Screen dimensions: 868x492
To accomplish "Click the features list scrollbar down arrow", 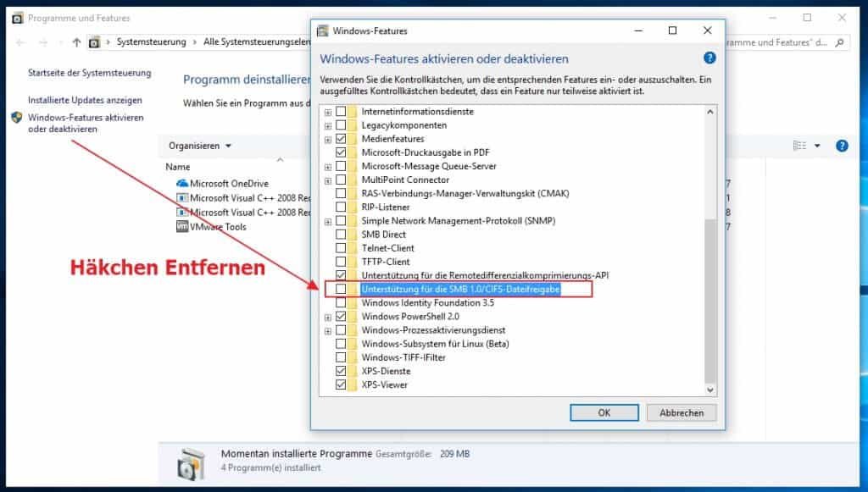I will click(x=710, y=390).
